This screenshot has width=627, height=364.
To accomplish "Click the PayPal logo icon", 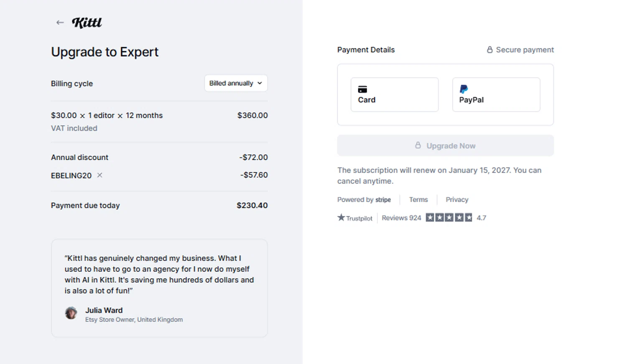I will [x=464, y=89].
